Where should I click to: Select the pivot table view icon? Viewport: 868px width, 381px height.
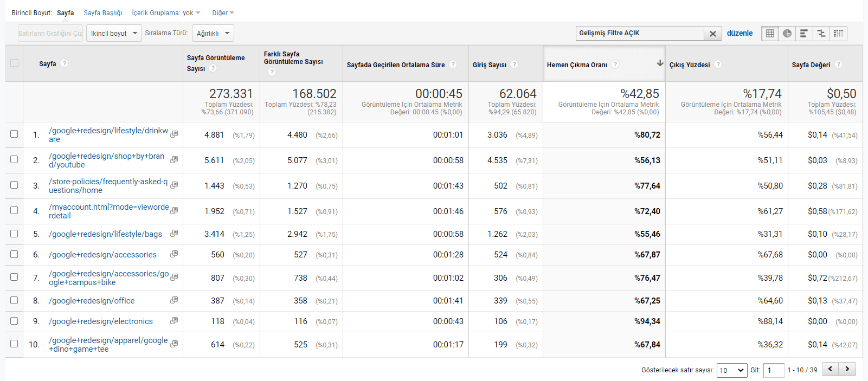click(x=838, y=34)
